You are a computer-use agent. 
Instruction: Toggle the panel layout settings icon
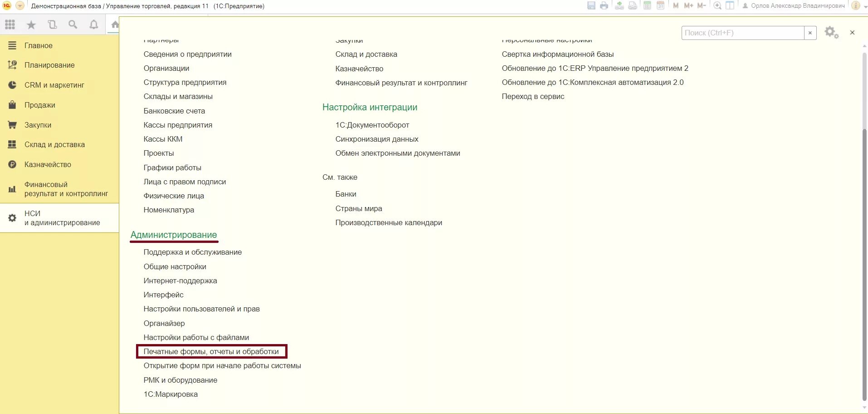click(730, 5)
